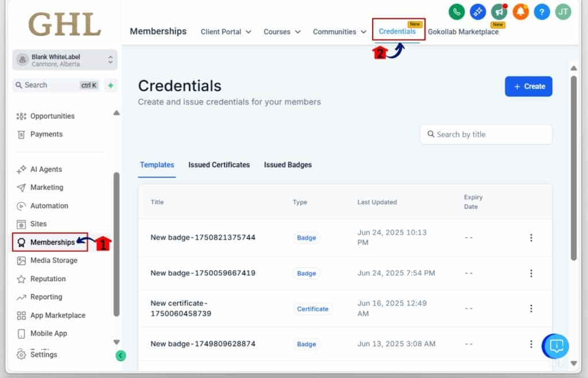
Task: Open Gokollab Marketplace link
Action: [x=463, y=32]
